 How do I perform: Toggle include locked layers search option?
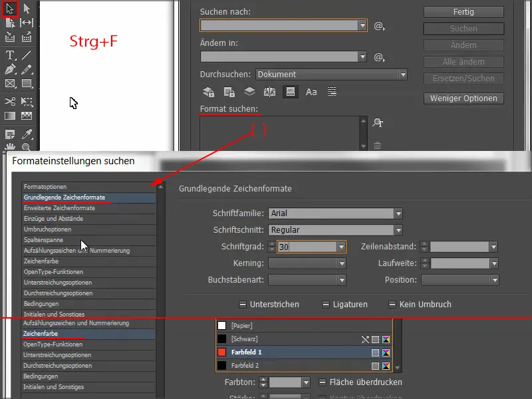pyautogui.click(x=208, y=92)
